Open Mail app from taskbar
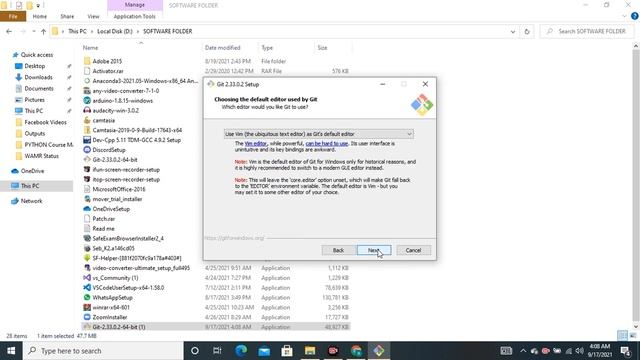Viewport: 640px width, 360px height. [x=264, y=351]
